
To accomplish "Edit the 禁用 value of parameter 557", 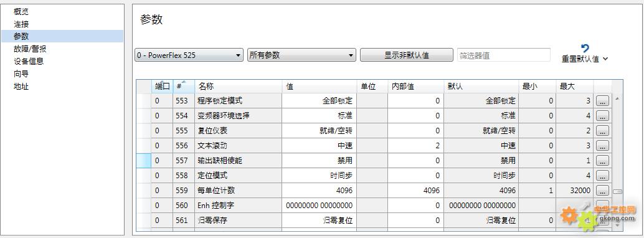I will pos(320,161).
